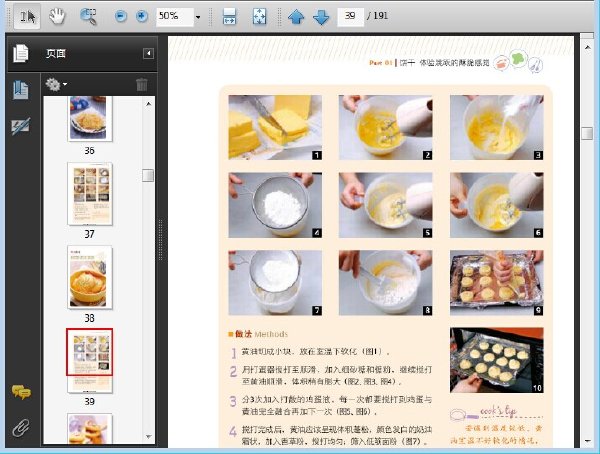Image resolution: width=600 pixels, height=454 pixels.
Task: Select the thumbnail below page 39
Action: [x=90, y=428]
